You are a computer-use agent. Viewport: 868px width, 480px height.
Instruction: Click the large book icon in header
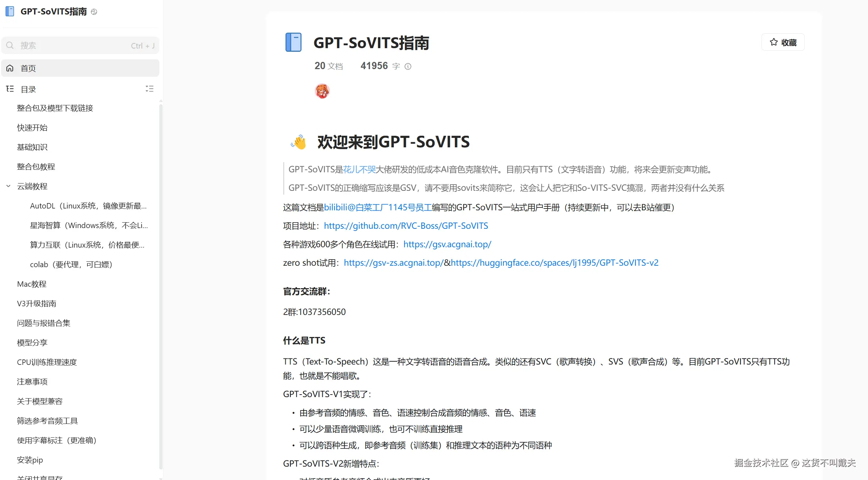click(x=293, y=42)
